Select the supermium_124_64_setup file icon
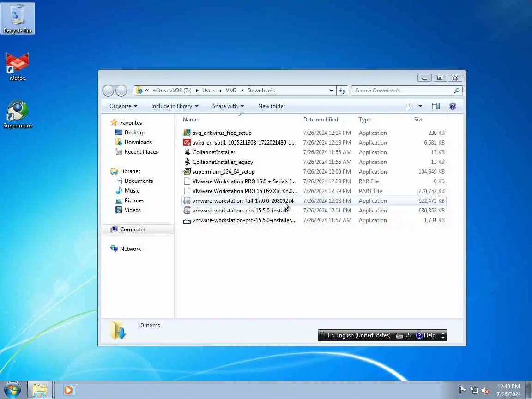The height and width of the screenshot is (399, 532). click(187, 172)
